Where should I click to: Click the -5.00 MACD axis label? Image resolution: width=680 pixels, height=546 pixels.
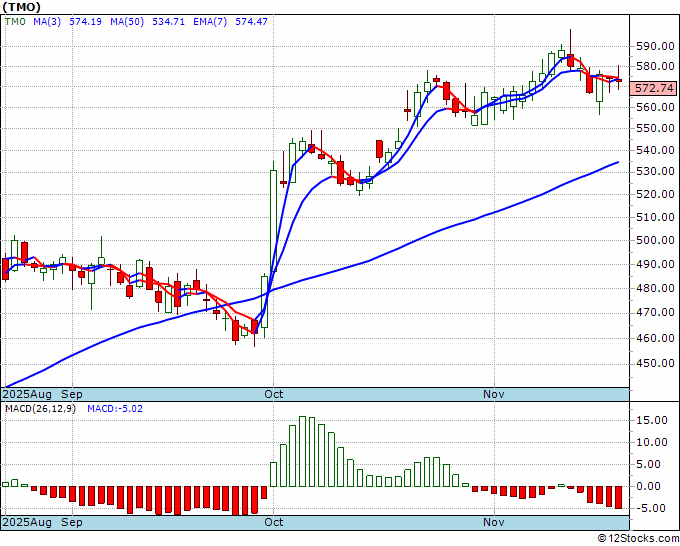pos(652,508)
